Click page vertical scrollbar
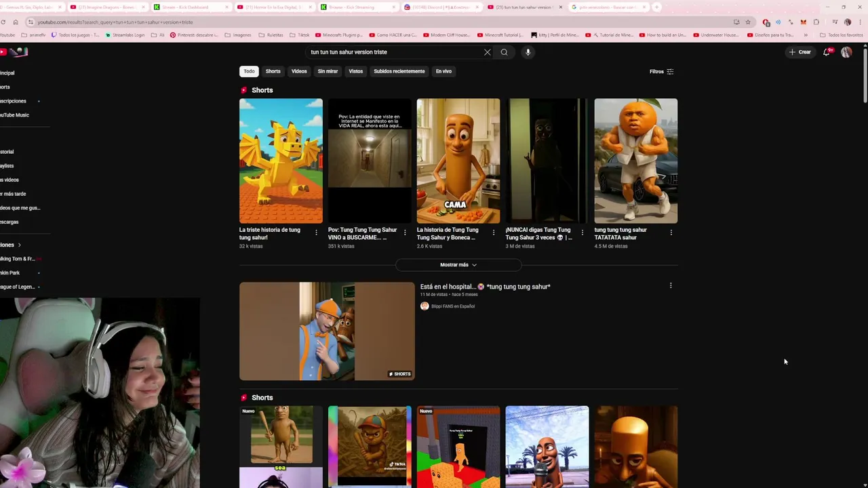This screenshot has width=868, height=488. tap(865, 75)
